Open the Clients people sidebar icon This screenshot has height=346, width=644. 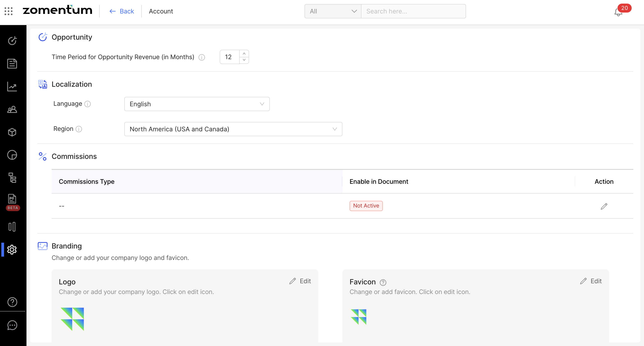[12, 109]
